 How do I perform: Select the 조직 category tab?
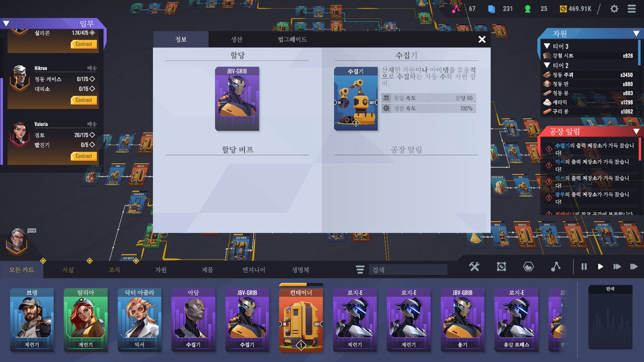(114, 270)
